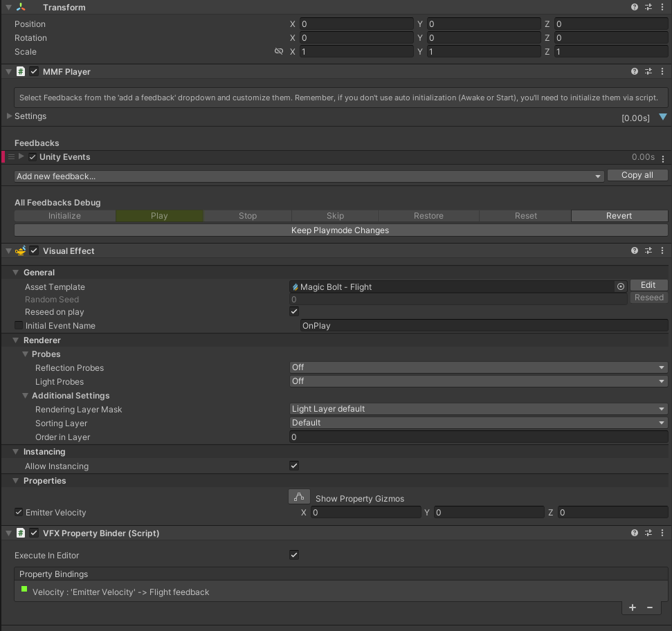672x631 pixels.
Task: Open Transform component presets icon
Action: (x=648, y=8)
